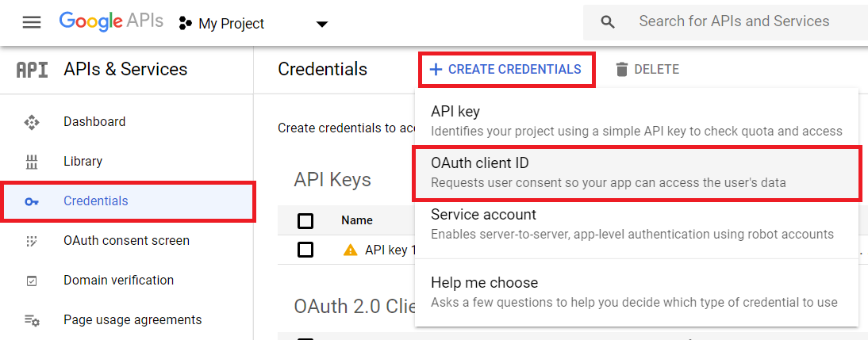This screenshot has height=340, width=868.
Task: Click the Domain verification icon
Action: (x=32, y=281)
